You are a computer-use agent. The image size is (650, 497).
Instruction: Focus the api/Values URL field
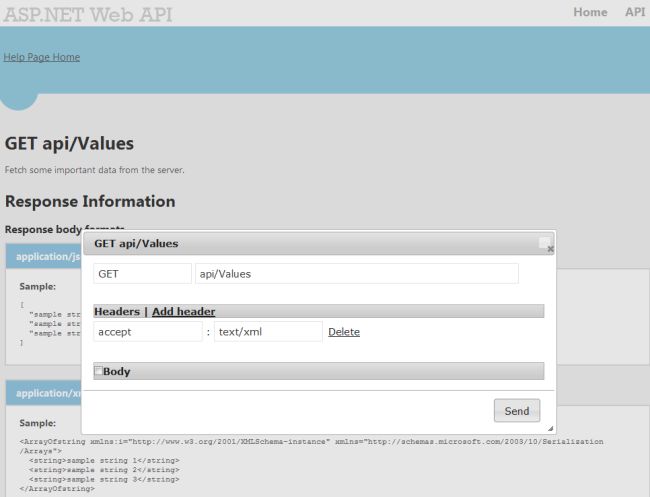pyautogui.click(x=357, y=274)
